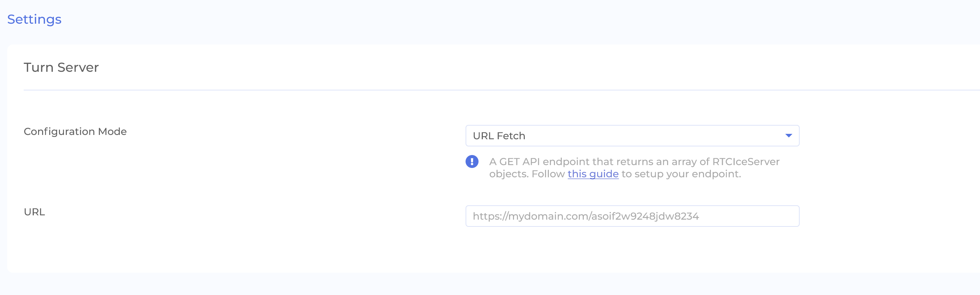The width and height of the screenshot is (980, 295).
Task: Focus the mydomain.com placeholder text box
Action: (x=633, y=216)
